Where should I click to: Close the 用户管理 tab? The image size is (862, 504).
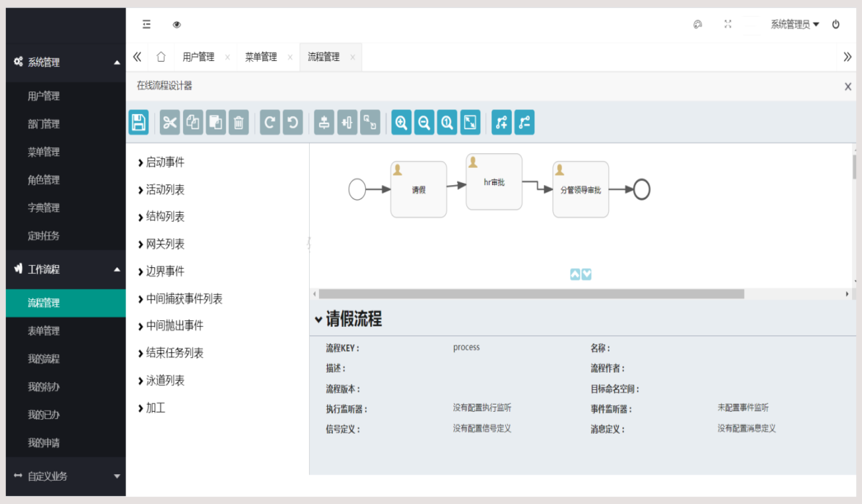click(x=227, y=58)
